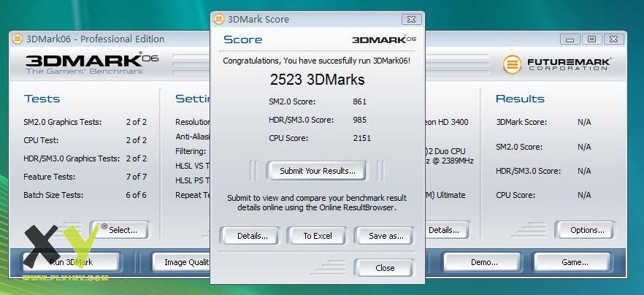Click the Results panel heading
Image resolution: width=644 pixels, height=295 pixels.
520,99
